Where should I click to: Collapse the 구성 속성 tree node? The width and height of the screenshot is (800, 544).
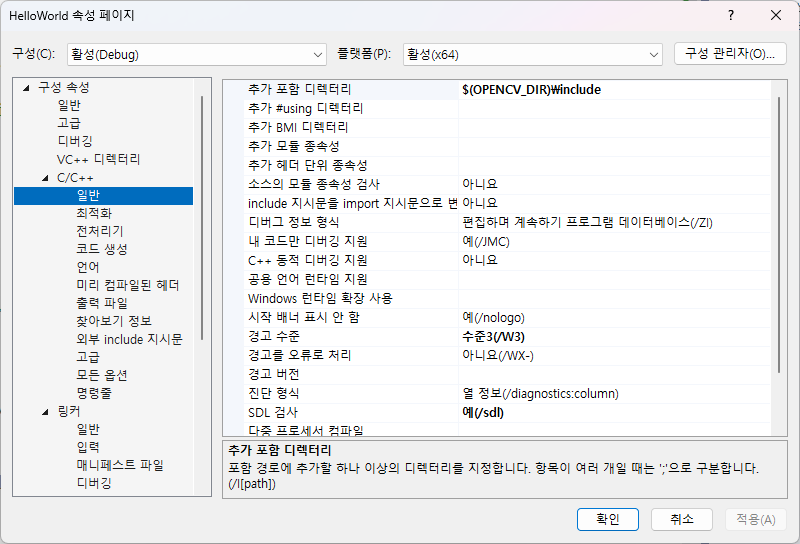27,88
